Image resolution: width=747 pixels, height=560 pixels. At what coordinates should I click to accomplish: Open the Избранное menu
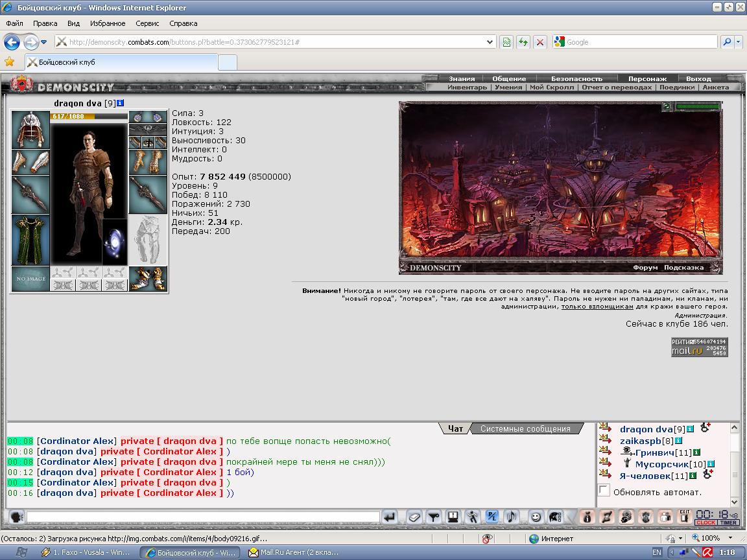click(108, 23)
